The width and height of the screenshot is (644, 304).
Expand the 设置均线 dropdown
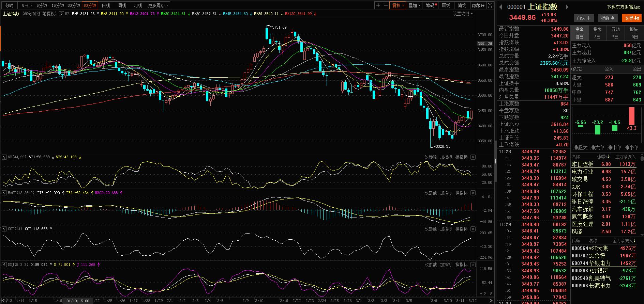pos(463,14)
